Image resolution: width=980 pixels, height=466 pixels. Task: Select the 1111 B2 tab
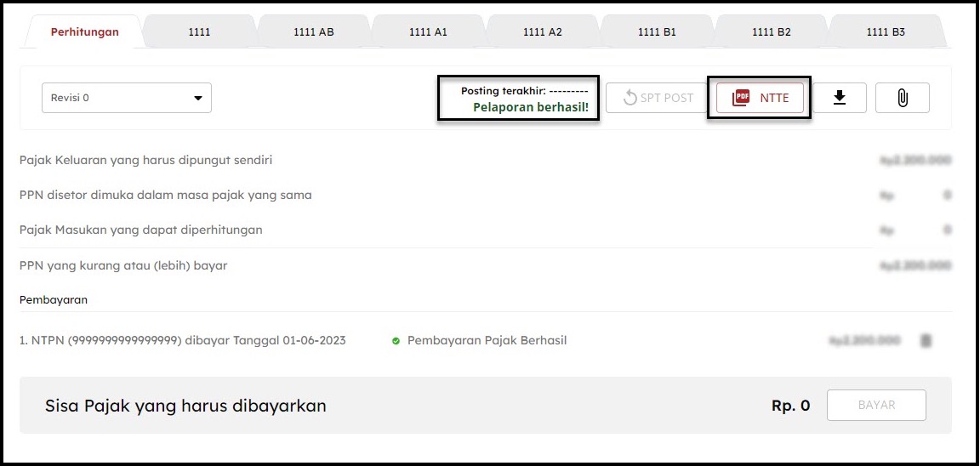[772, 32]
